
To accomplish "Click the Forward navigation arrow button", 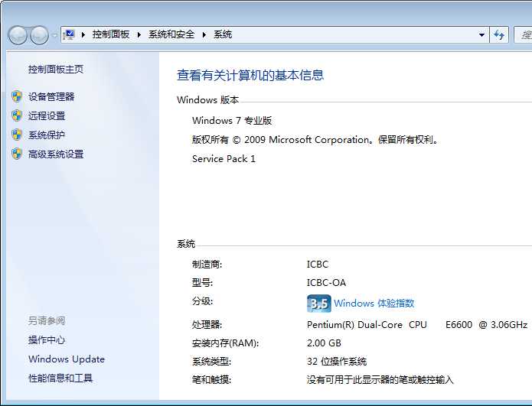I will pos(39,35).
